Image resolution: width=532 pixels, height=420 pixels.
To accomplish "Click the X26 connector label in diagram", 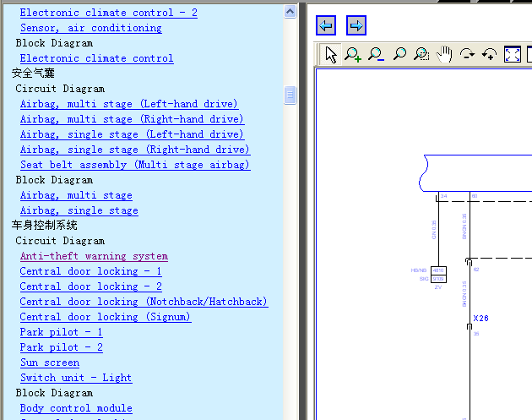I will pyautogui.click(x=480, y=319).
